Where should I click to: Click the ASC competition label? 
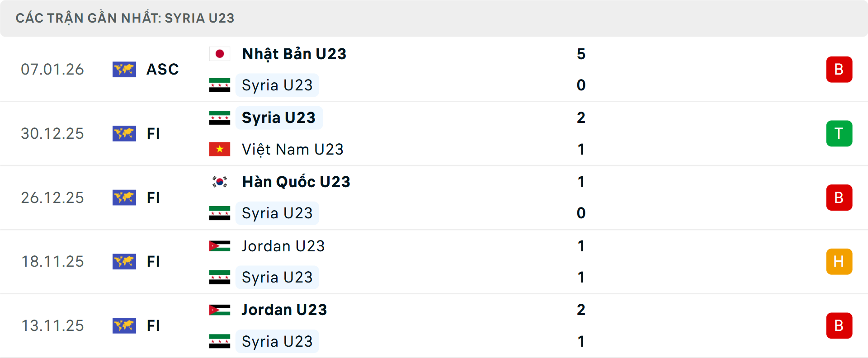(x=163, y=69)
